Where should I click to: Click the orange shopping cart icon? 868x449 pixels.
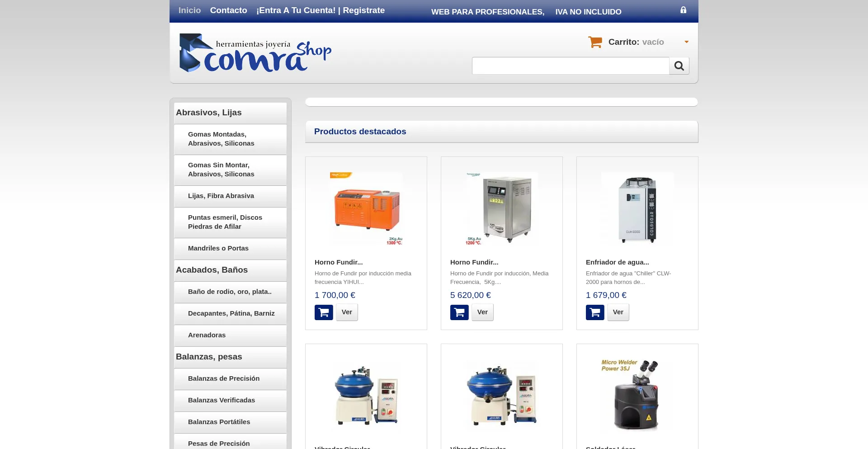click(595, 42)
